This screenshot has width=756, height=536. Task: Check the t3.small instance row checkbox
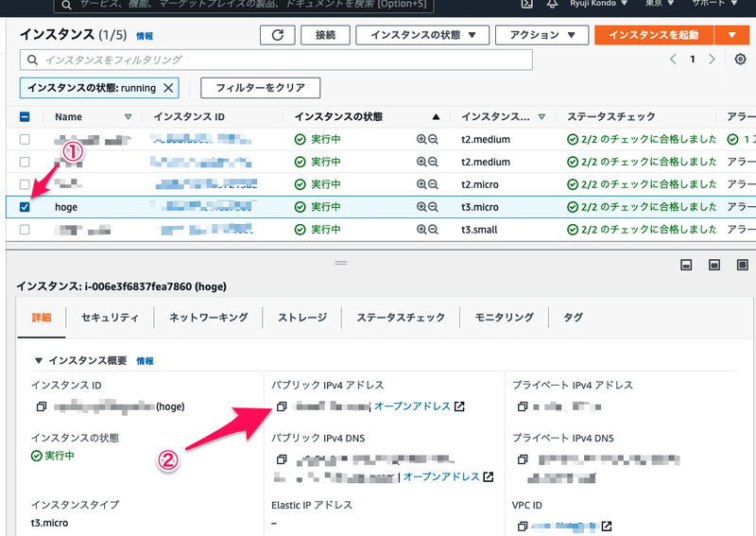click(x=25, y=230)
